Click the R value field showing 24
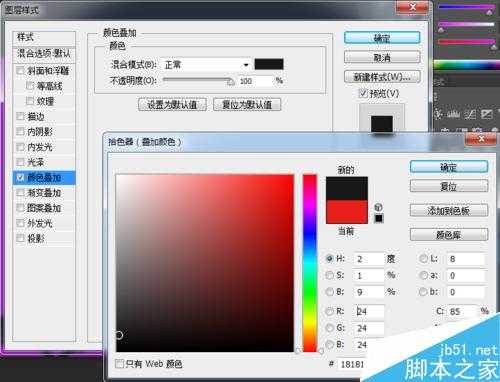Screen dimensions: 500x382 coord(369,312)
